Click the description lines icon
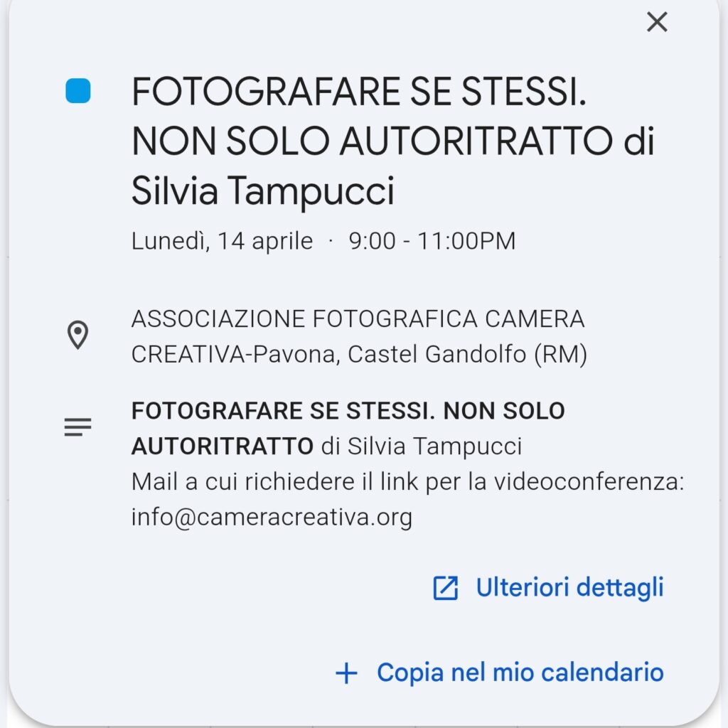 tap(77, 427)
